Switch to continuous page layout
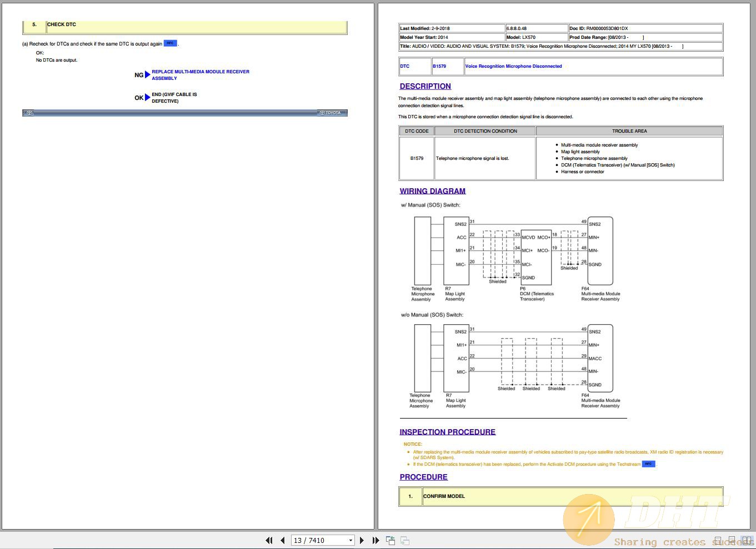 (732, 541)
